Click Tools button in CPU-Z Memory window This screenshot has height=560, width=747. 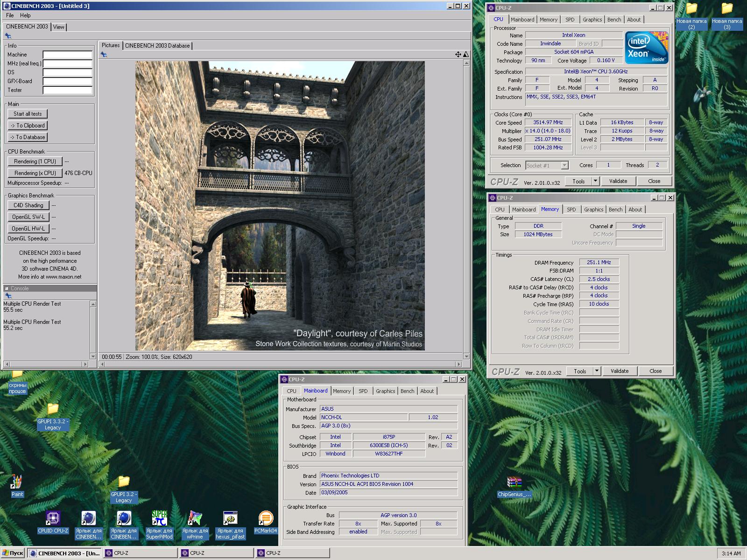580,371
